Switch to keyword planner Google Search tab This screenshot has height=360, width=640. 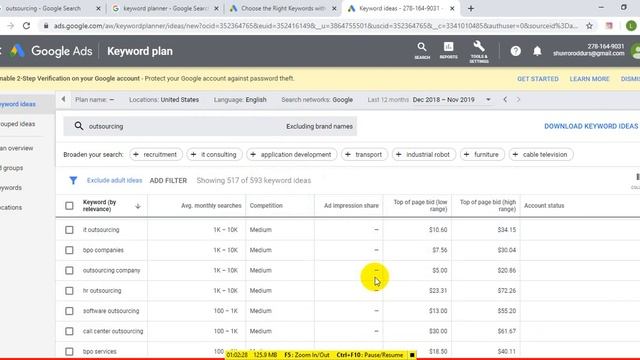click(x=165, y=8)
